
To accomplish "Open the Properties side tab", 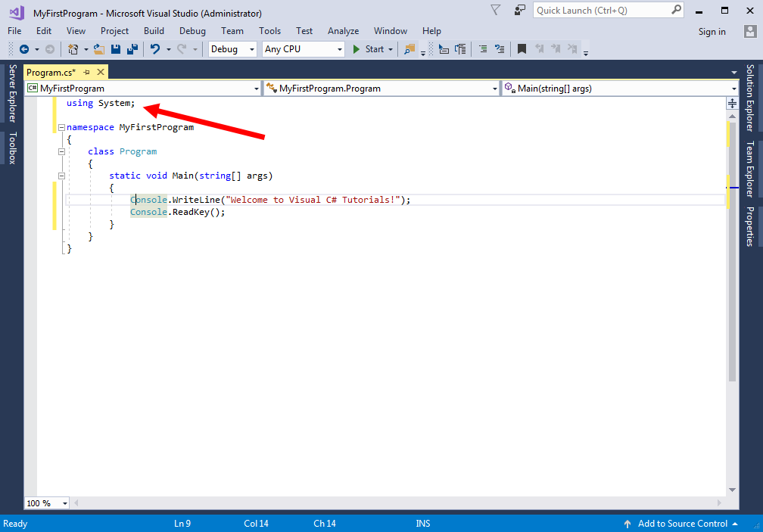I will tap(750, 226).
